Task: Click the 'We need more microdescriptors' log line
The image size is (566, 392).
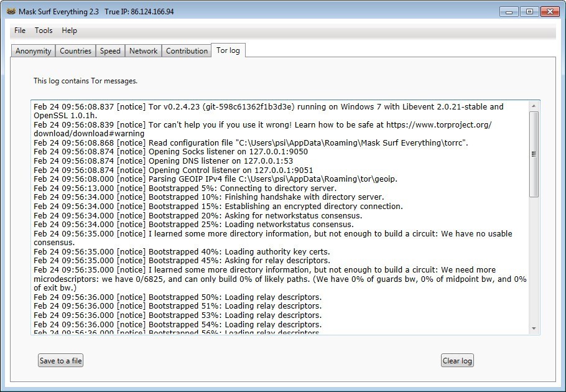Action: 280,279
